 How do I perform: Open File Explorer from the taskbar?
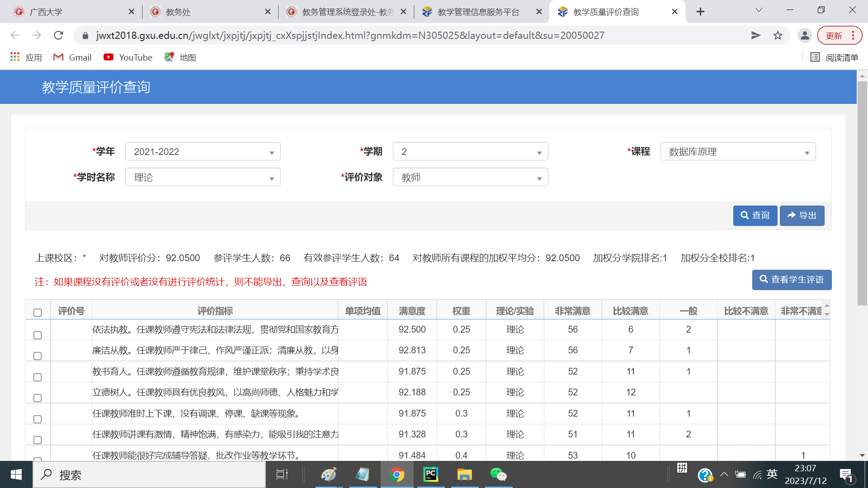464,474
